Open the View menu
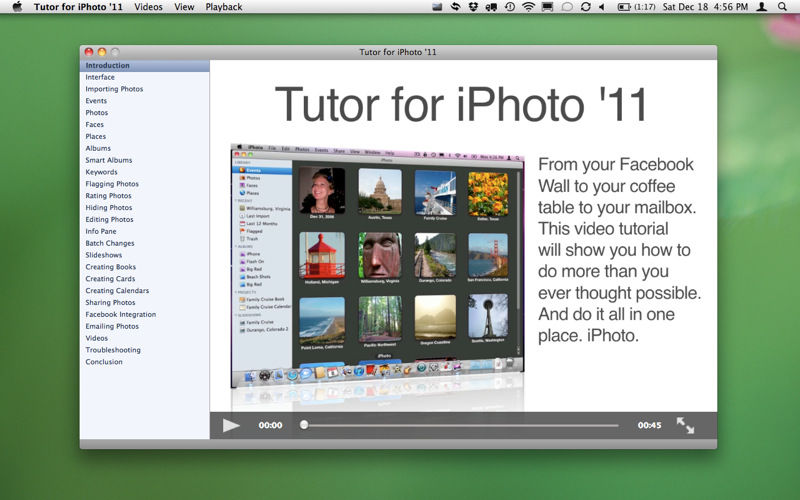Image resolution: width=800 pixels, height=500 pixels. pyautogui.click(x=184, y=7)
